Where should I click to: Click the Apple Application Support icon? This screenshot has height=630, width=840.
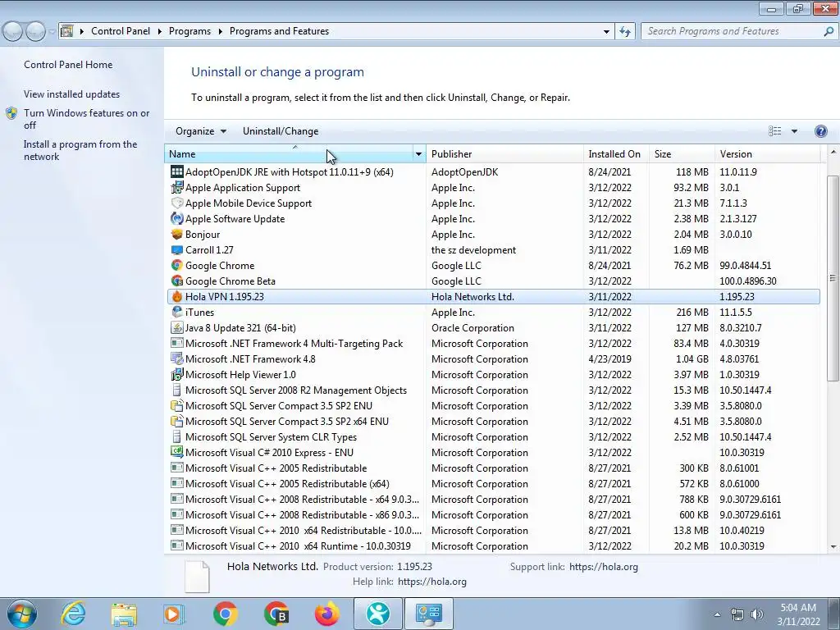coord(176,188)
